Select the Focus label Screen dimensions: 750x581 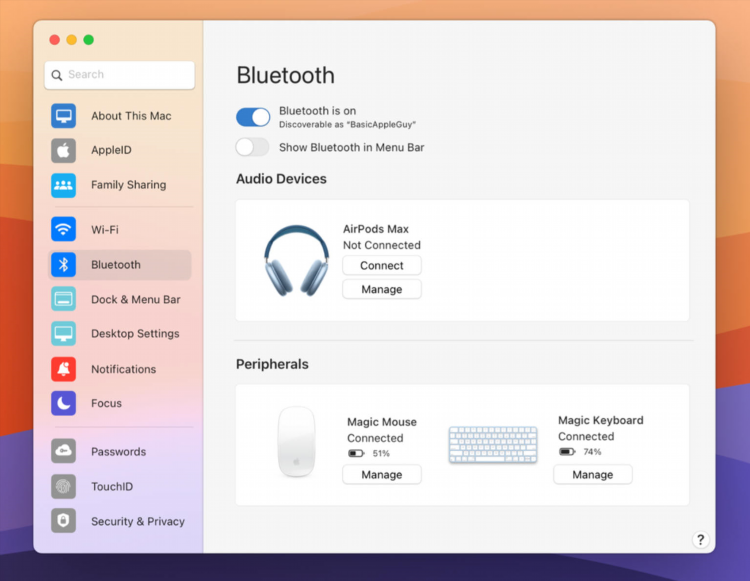(106, 403)
